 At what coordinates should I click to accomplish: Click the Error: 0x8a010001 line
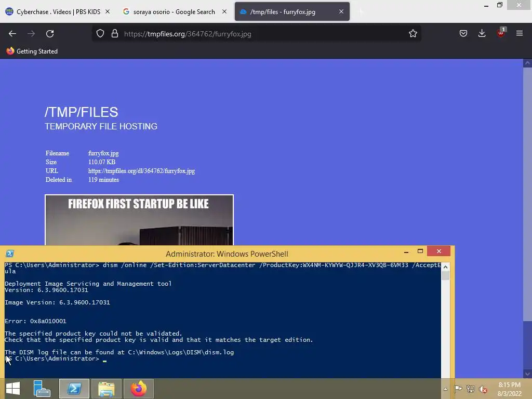tap(36, 321)
